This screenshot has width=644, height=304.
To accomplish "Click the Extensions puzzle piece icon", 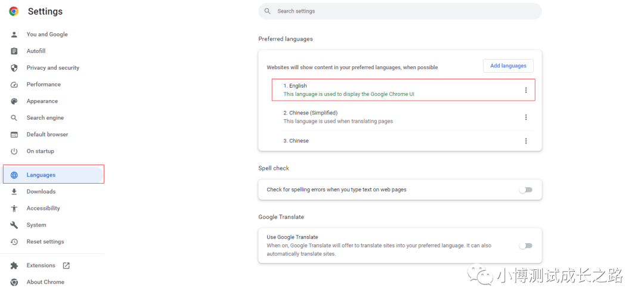I will (14, 266).
